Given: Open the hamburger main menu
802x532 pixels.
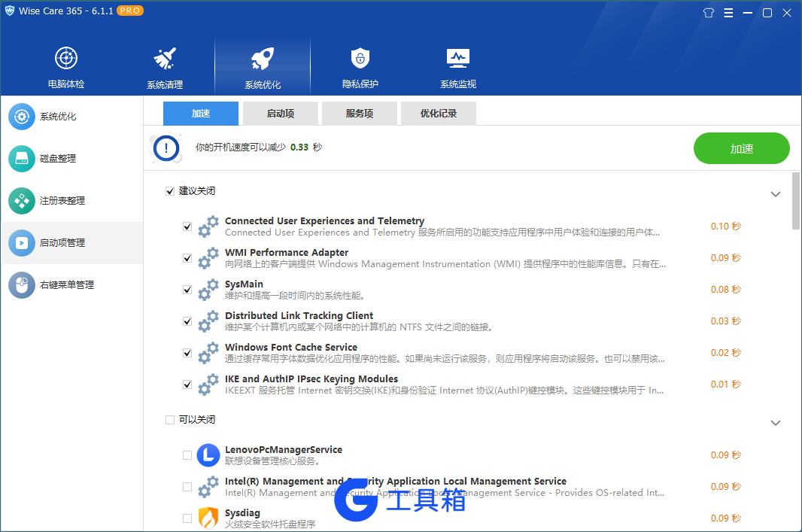Looking at the screenshot, I should click(x=728, y=13).
